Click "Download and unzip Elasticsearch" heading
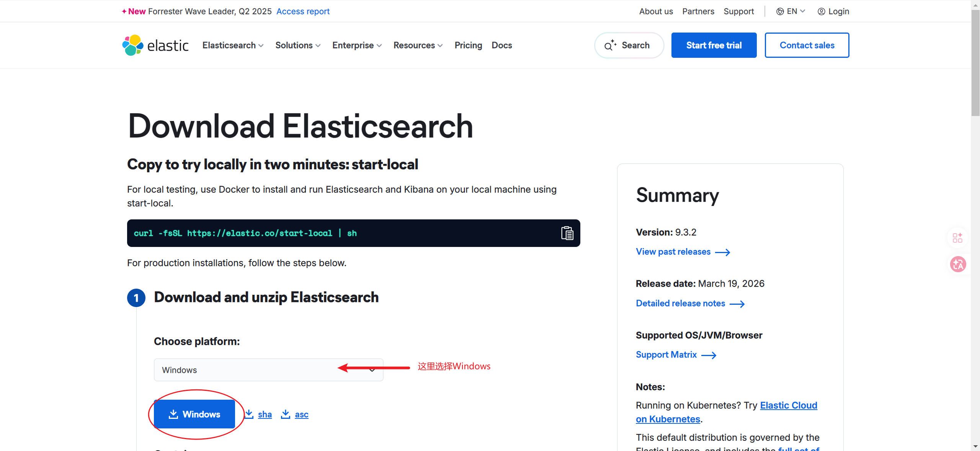This screenshot has height=451, width=980. point(266,297)
